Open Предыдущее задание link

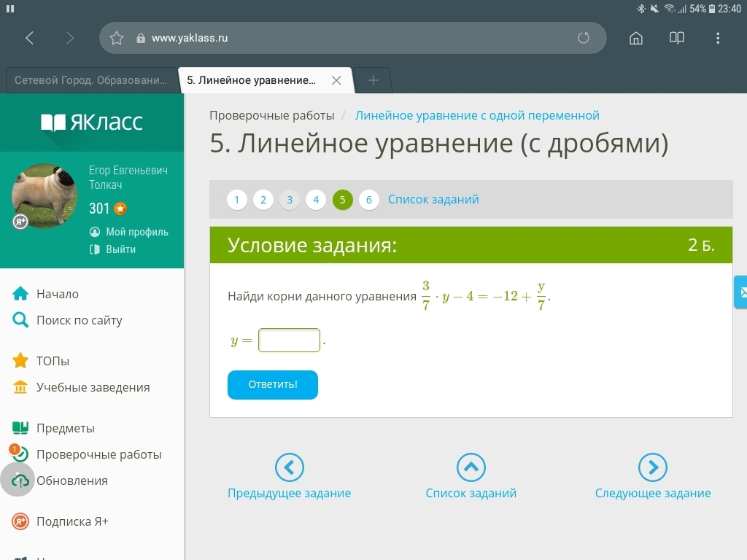tap(289, 494)
